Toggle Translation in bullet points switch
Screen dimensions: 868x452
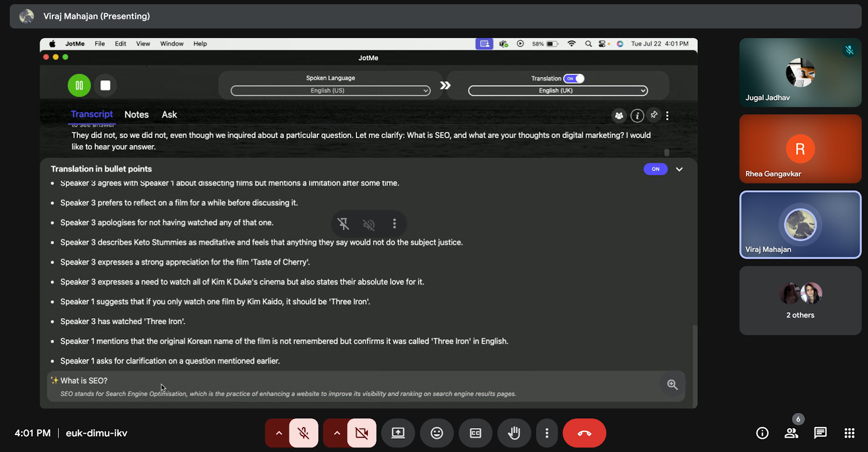click(x=655, y=169)
